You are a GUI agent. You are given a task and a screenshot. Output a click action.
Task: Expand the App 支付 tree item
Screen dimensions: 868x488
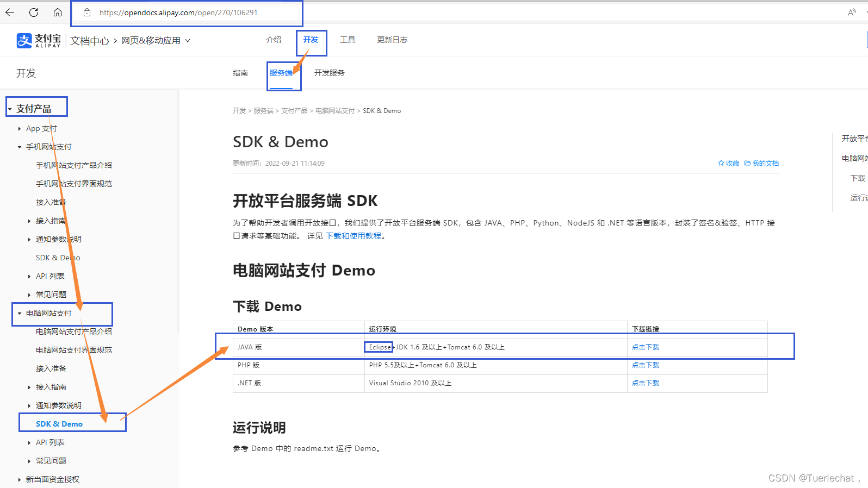[20, 129]
